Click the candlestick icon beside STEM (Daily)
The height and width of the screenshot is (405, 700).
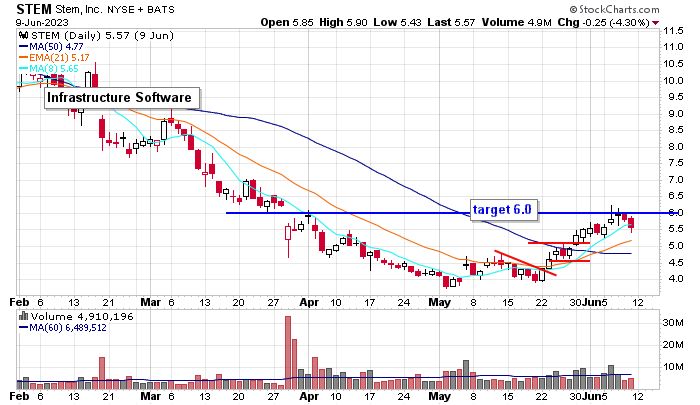tap(24, 35)
